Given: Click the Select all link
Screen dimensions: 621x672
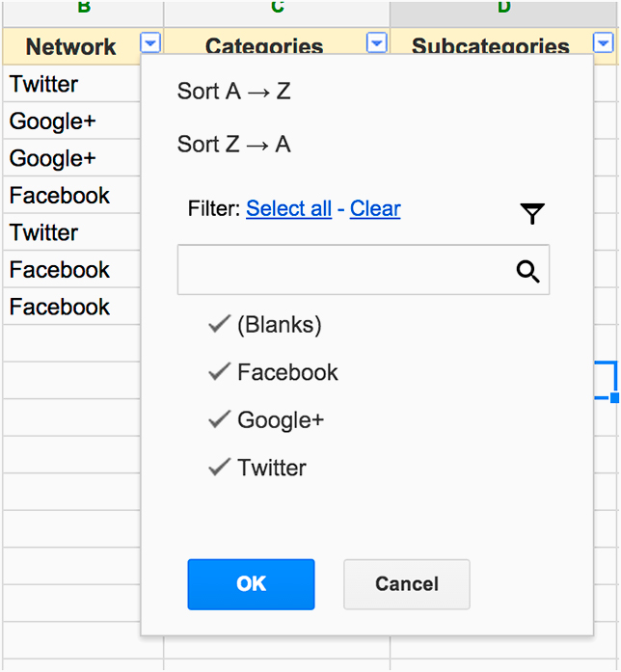Looking at the screenshot, I should coord(289,208).
